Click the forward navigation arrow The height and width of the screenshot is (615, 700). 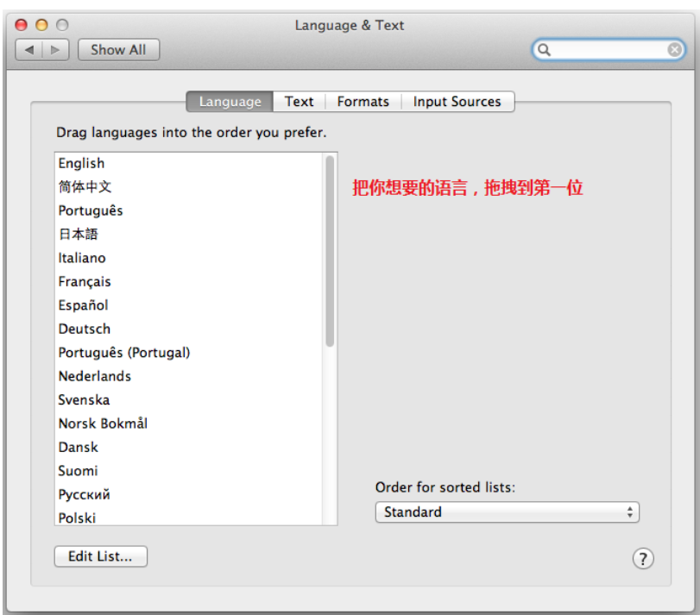coord(55,50)
